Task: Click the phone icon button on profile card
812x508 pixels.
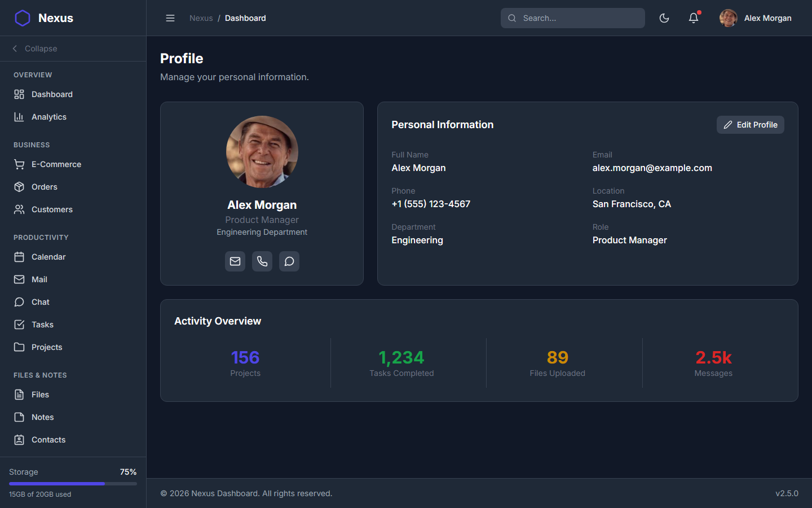Action: point(262,261)
